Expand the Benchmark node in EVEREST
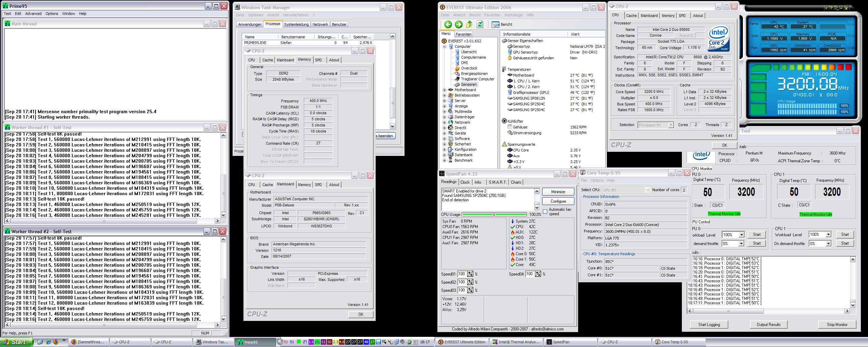This screenshot has width=868, height=347. click(x=444, y=160)
